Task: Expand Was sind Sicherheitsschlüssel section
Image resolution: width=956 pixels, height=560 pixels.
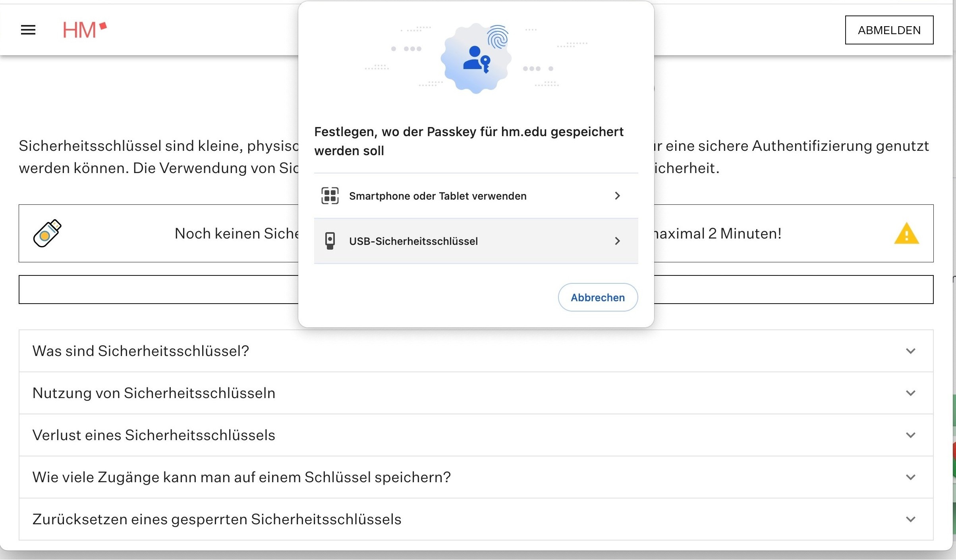Action: tap(141, 351)
